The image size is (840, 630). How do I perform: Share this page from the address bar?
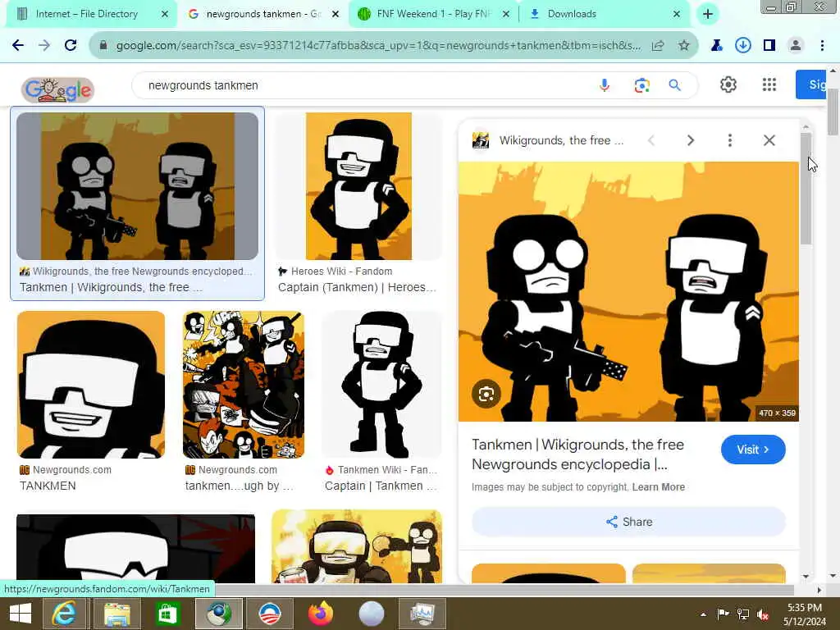[658, 46]
